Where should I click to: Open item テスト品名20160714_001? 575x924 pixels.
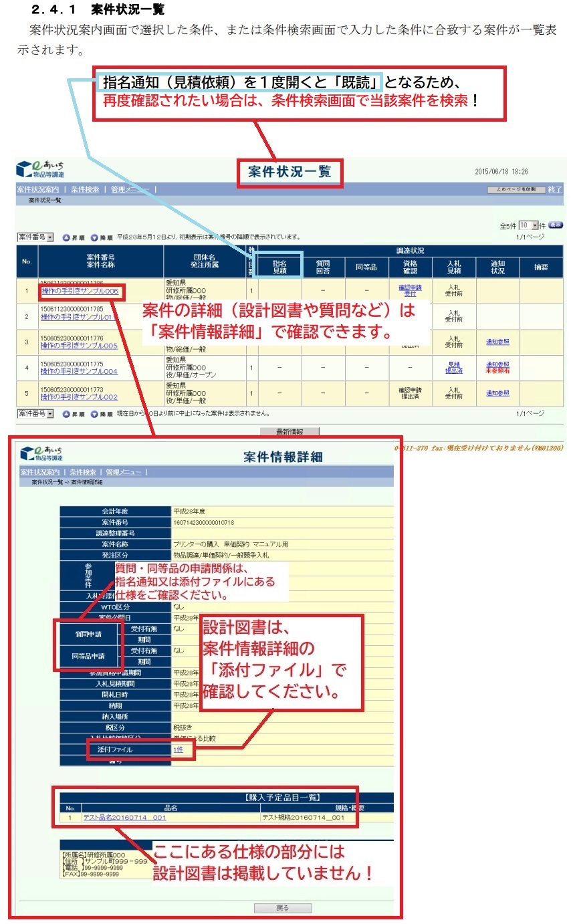(124, 817)
